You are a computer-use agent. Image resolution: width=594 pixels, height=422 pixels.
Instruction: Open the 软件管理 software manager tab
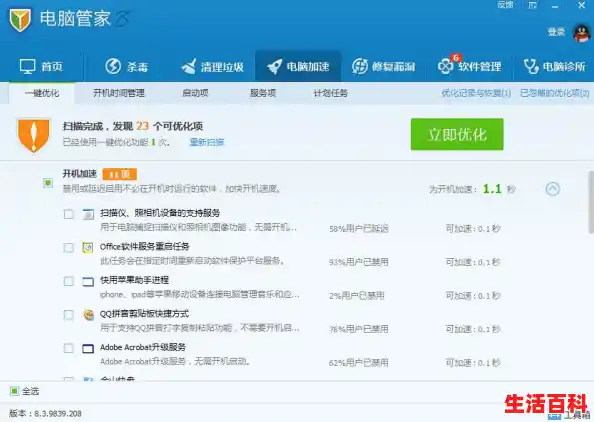(470, 67)
